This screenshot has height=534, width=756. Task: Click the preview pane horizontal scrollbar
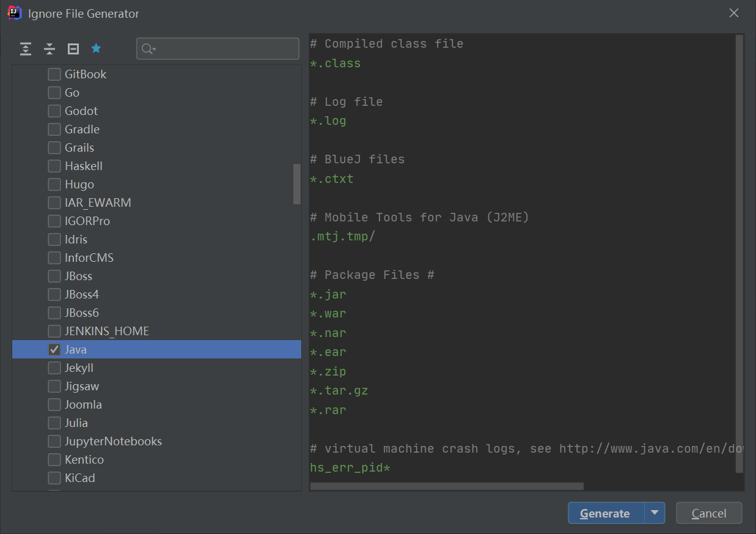(447, 486)
